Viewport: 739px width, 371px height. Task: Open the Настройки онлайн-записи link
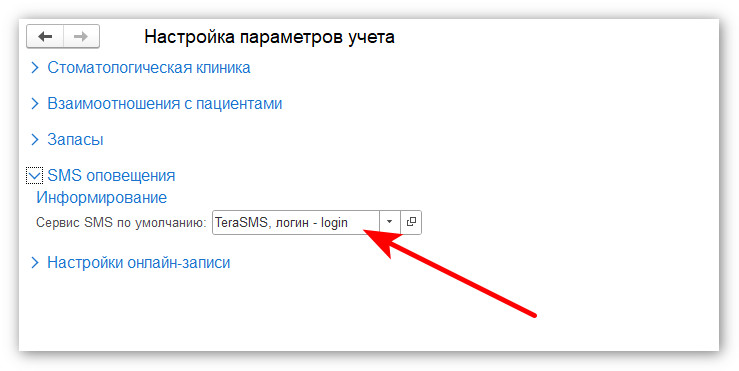tap(139, 262)
